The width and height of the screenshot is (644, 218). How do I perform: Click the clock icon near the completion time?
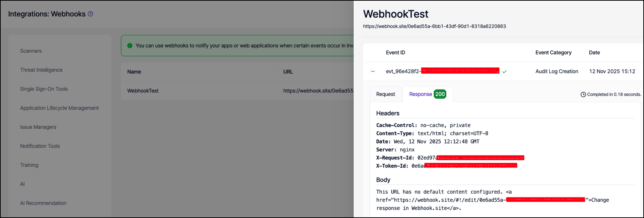[x=583, y=95]
